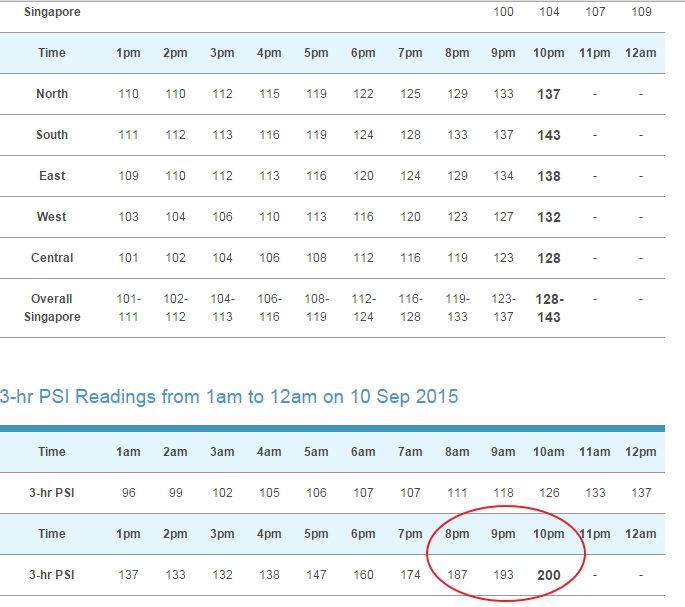The width and height of the screenshot is (685, 607).
Task: Click the bold 200 3-hr PSI value
Action: click(x=549, y=576)
